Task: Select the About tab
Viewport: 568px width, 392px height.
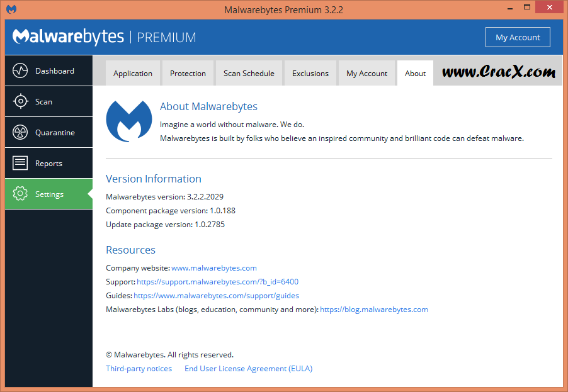Action: coord(415,73)
